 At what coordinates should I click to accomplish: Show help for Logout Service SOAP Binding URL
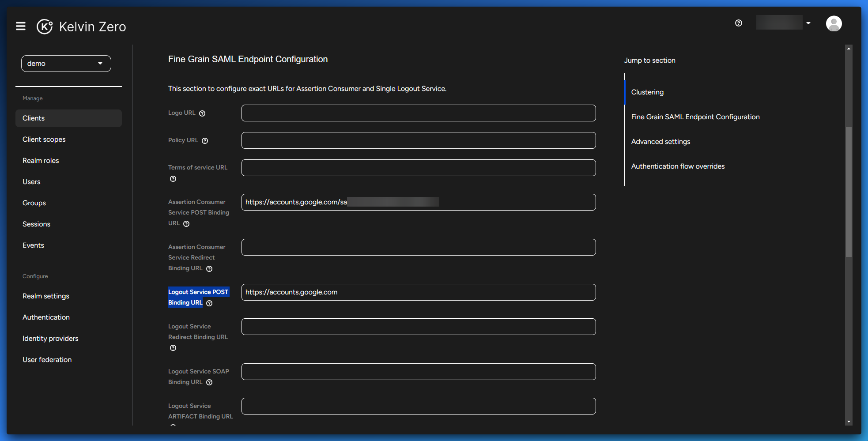[x=209, y=382]
